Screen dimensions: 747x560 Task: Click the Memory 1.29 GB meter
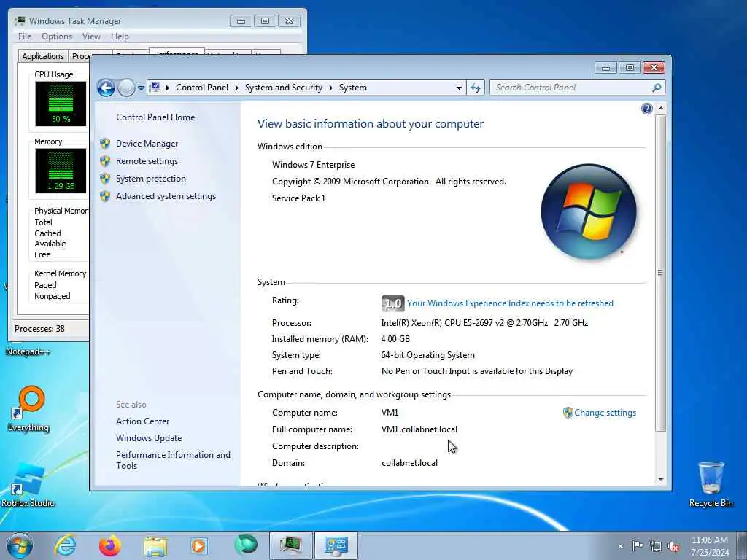click(61, 171)
